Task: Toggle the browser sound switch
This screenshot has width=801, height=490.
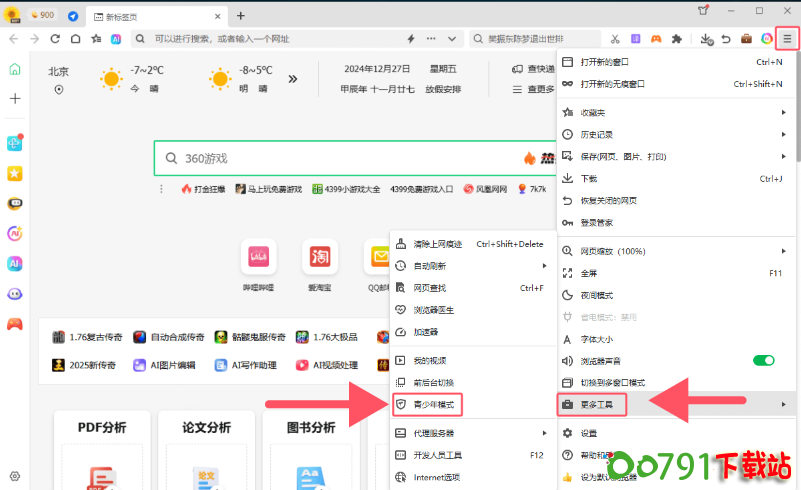Action: pos(763,360)
